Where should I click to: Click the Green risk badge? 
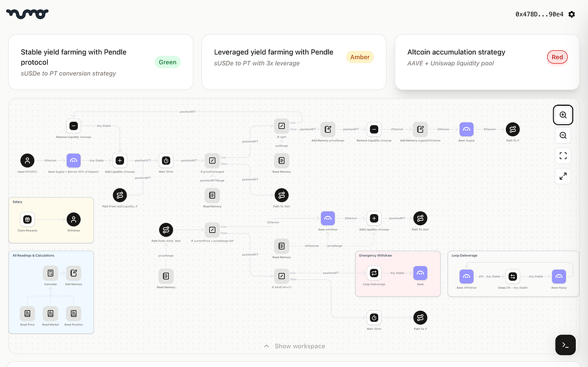point(167,62)
